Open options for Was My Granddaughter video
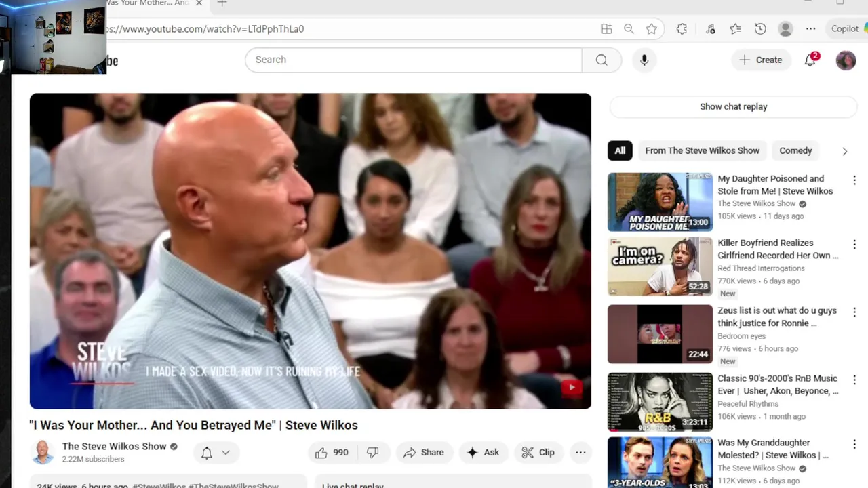The width and height of the screenshot is (868, 488). (x=854, y=445)
